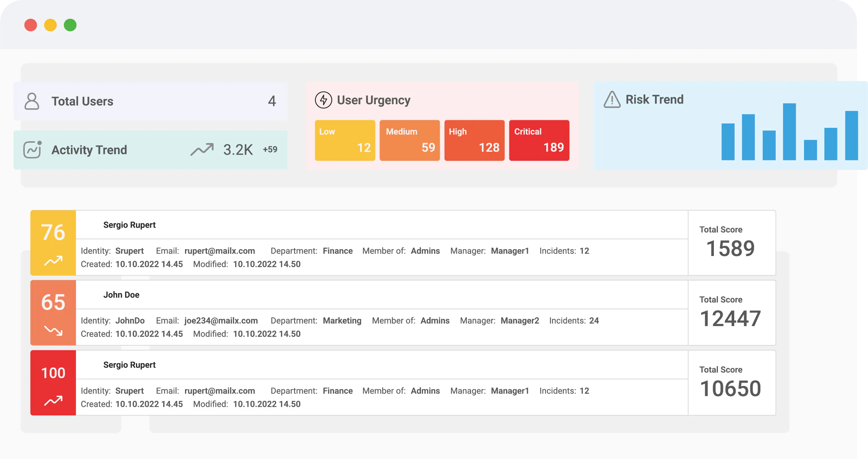This screenshot has width=868, height=459.
Task: Select the High urgency tile
Action: (474, 140)
